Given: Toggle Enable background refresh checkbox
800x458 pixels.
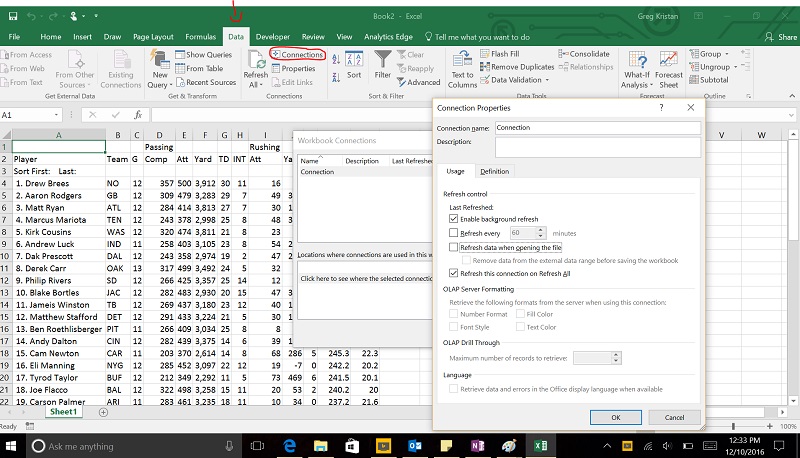Looking at the screenshot, I should (453, 219).
